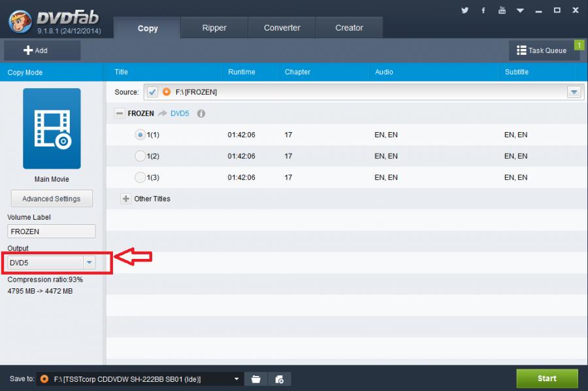Open DVDFab Facebook page icon
Image resolution: width=588 pixels, height=391 pixels.
(483, 10)
